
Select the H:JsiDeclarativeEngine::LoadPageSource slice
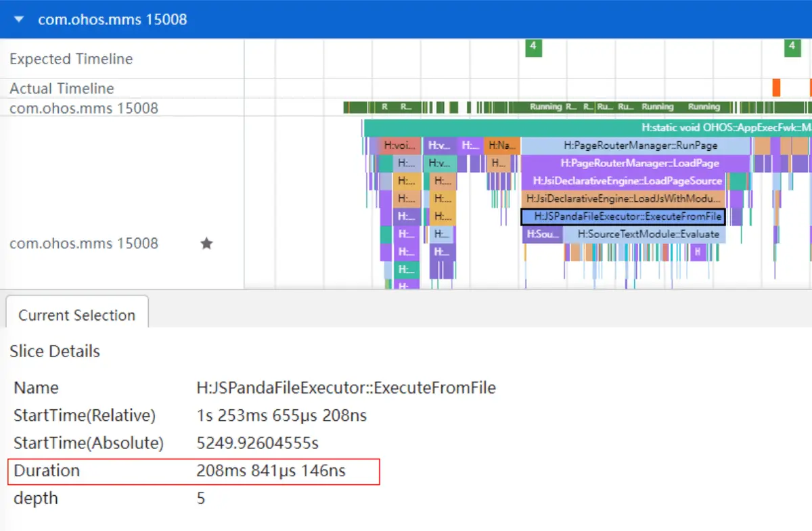tap(624, 181)
